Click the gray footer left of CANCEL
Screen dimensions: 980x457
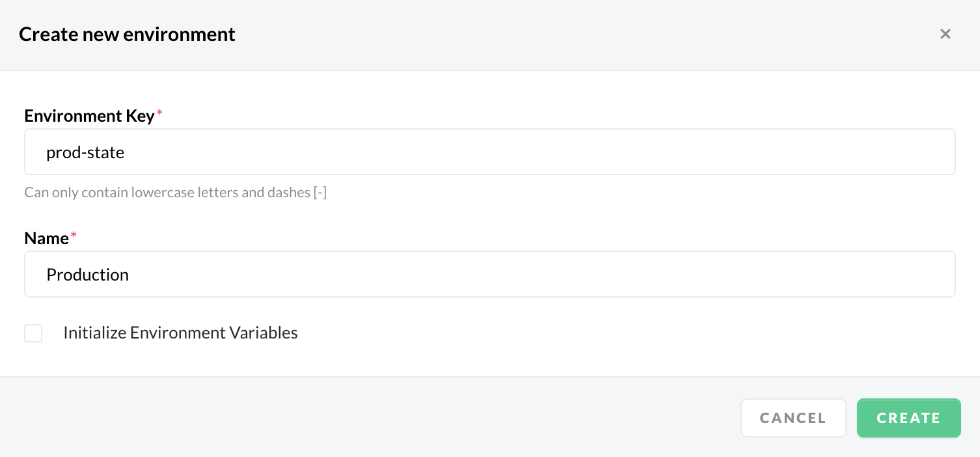[364, 418]
